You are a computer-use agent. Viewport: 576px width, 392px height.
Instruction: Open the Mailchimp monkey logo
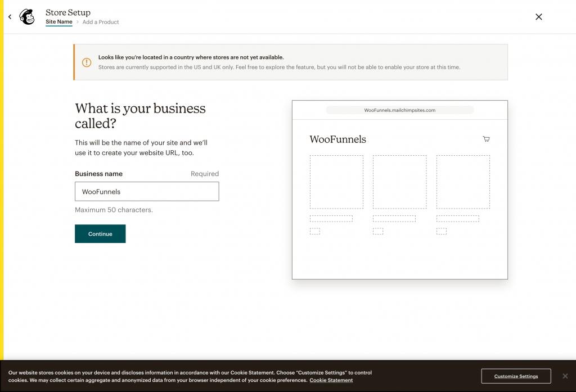pos(27,17)
